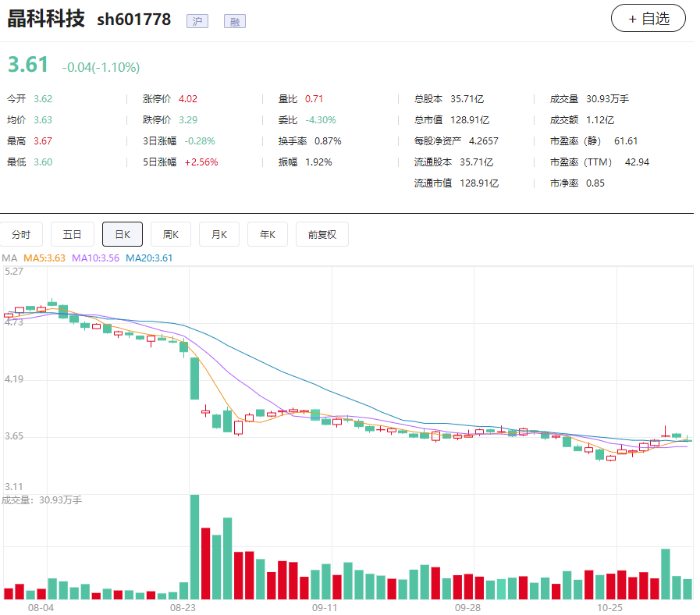
Task: Select the 周K chart tab
Action: (171, 234)
